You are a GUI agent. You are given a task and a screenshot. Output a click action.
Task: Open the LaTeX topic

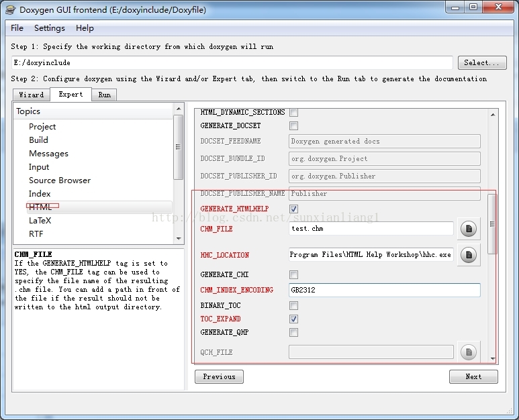40,221
